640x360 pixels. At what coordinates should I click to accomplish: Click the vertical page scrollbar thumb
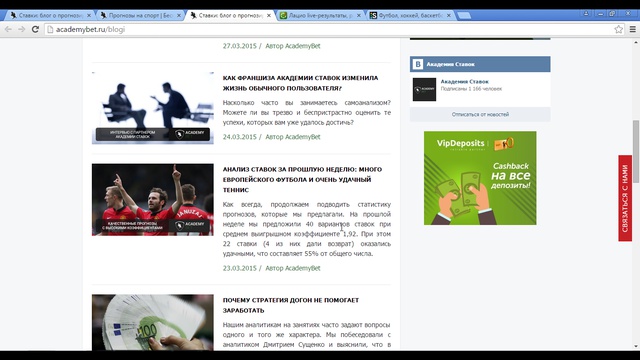tap(636, 151)
